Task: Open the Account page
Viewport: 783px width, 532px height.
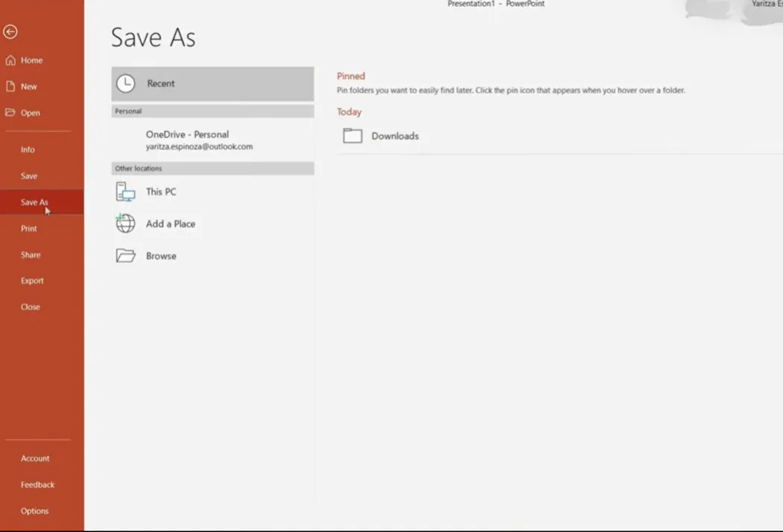Action: (x=35, y=458)
